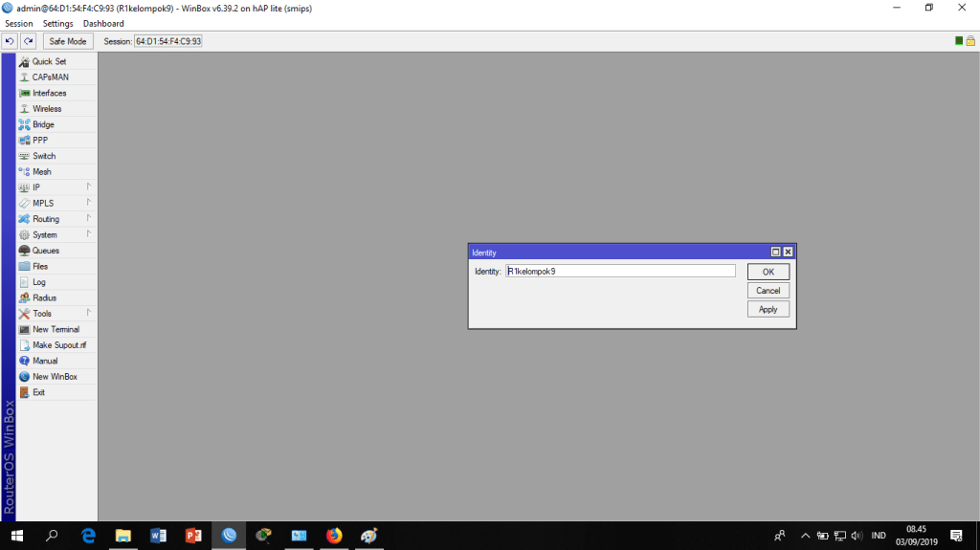Launch New Terminal from the sidebar
980x550 pixels.
click(56, 329)
